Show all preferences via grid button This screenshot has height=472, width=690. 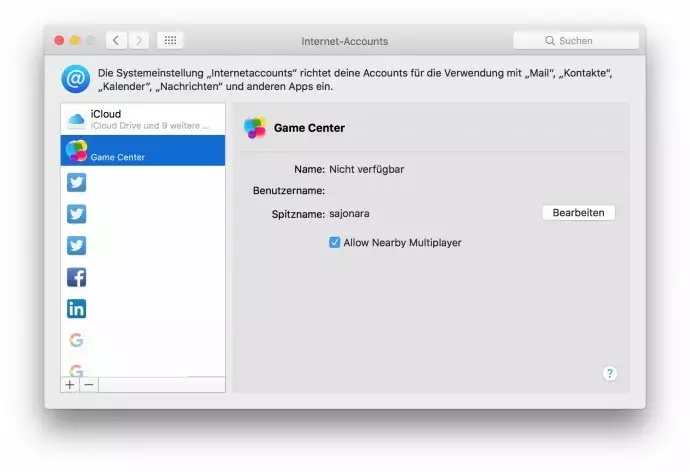(x=170, y=41)
